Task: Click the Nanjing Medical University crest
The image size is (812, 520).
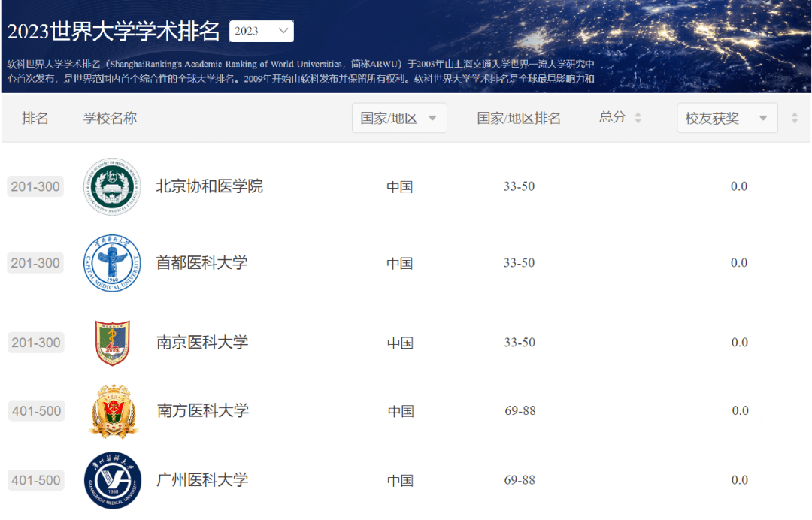Action: (112, 343)
